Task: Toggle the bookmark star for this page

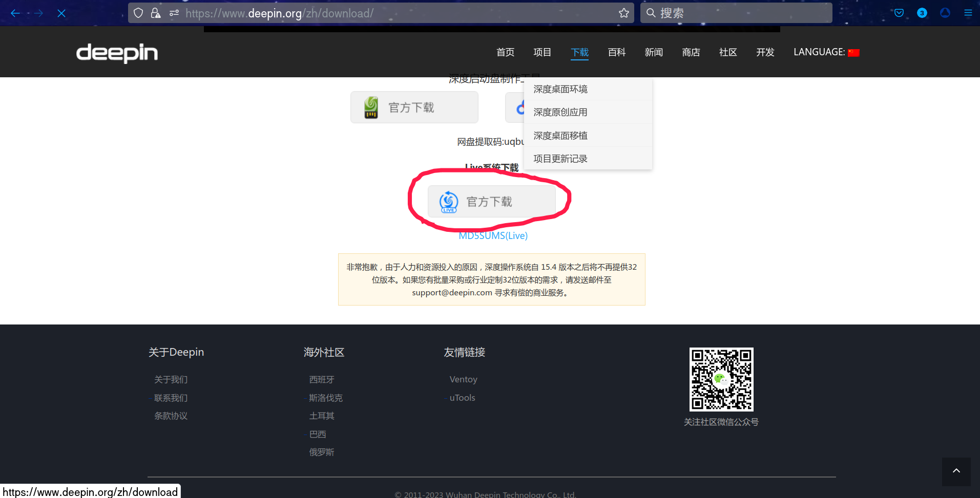Action: point(623,13)
